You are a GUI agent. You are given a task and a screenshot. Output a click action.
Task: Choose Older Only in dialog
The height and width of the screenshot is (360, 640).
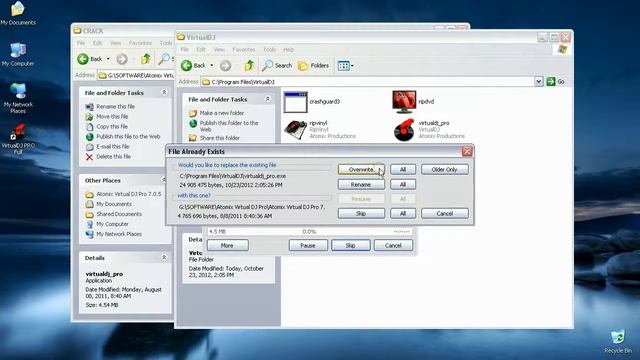pyautogui.click(x=444, y=169)
